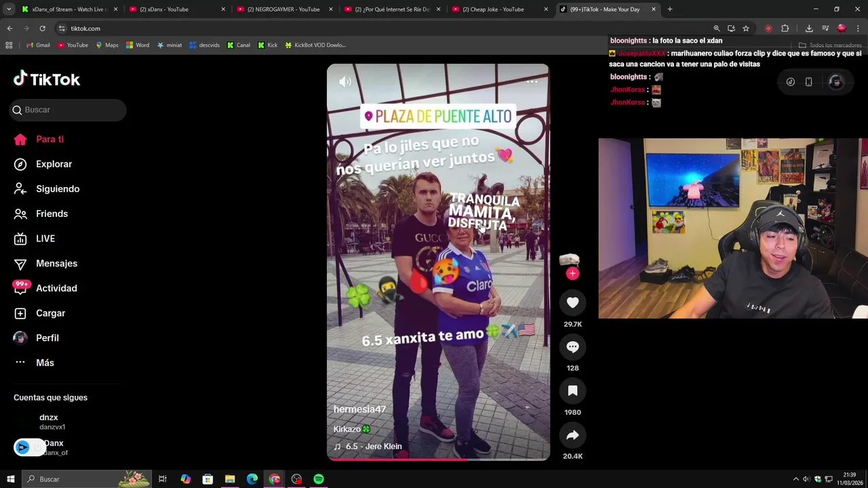Open the descvids bookmark
Screen dimensions: 868x488
point(205,45)
